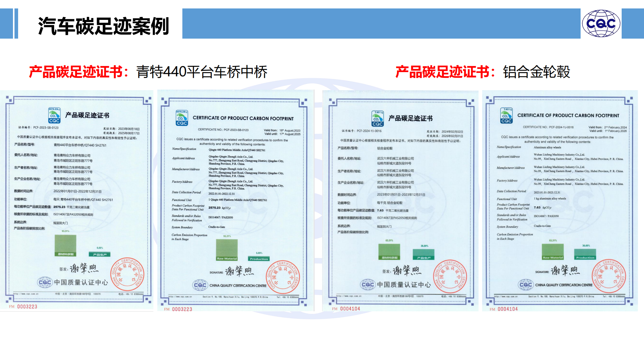
Task: Click the signature after 签发 on the Chinese axle certificate
Action: click(84, 268)
